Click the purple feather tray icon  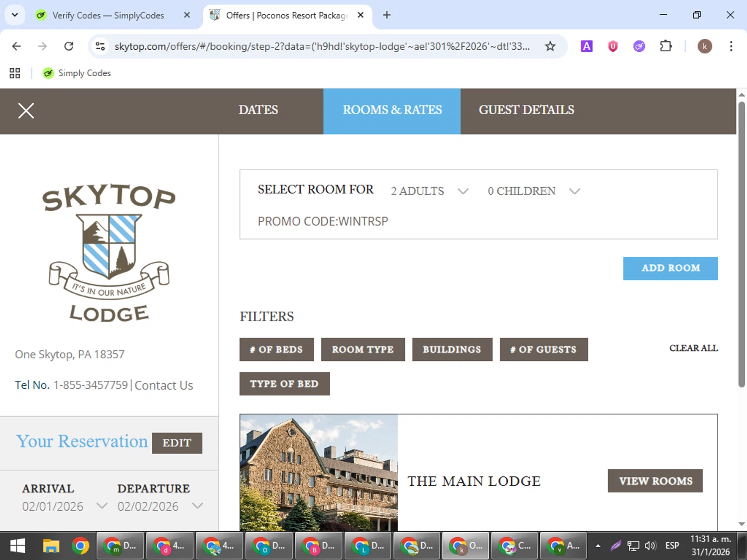click(616, 546)
